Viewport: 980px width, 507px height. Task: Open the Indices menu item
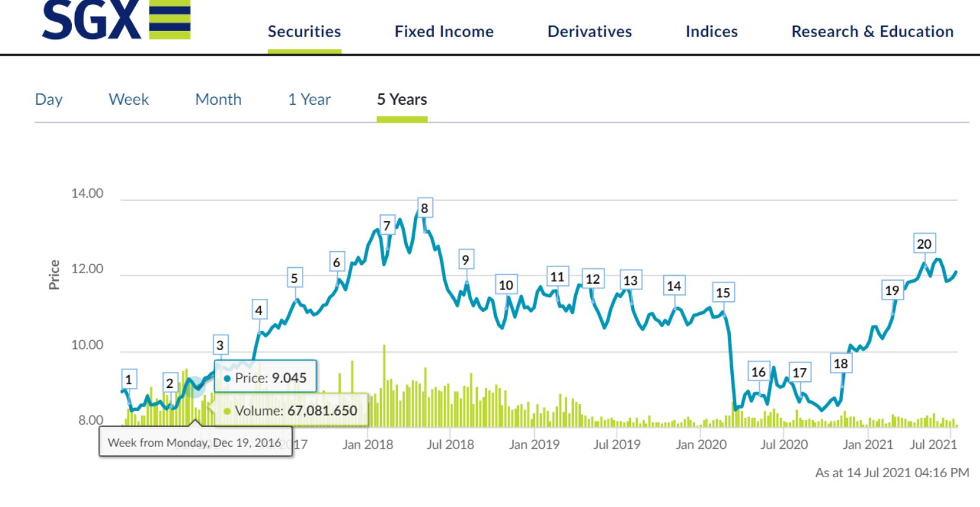(712, 32)
